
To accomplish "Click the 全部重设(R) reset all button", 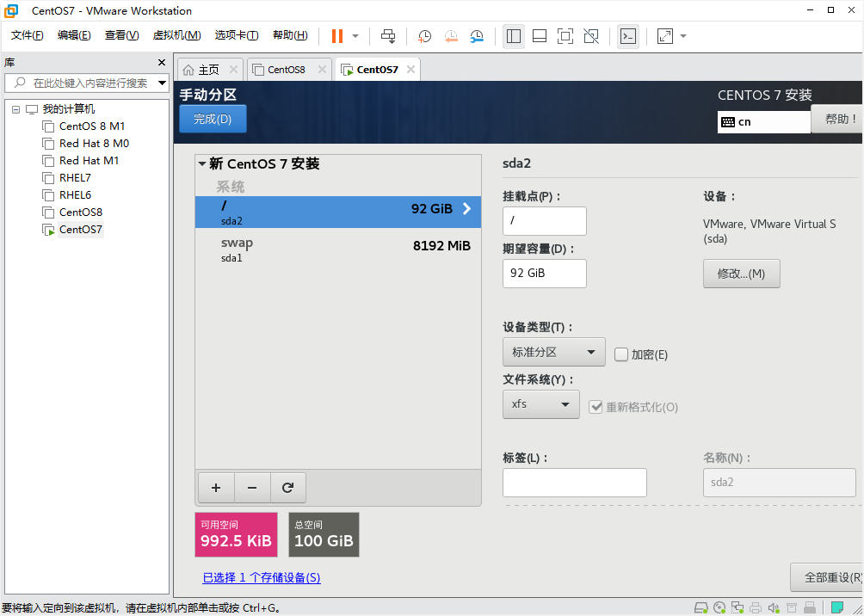I will click(828, 577).
